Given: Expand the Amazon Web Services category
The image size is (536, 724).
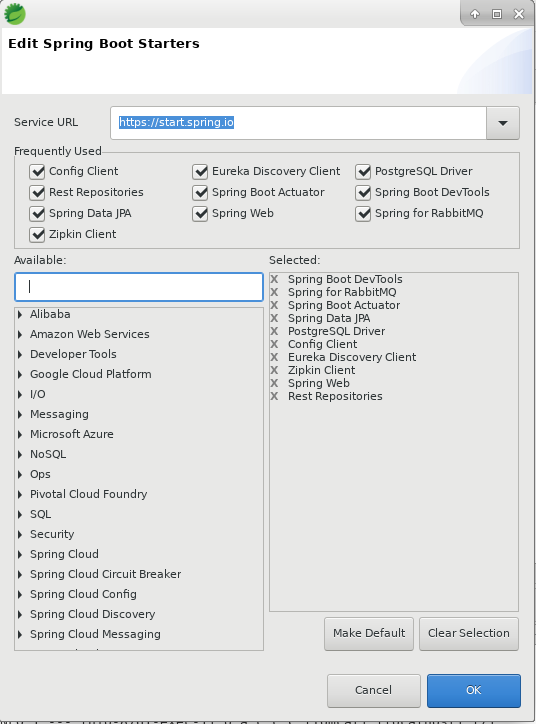Looking at the screenshot, I should tap(20, 334).
